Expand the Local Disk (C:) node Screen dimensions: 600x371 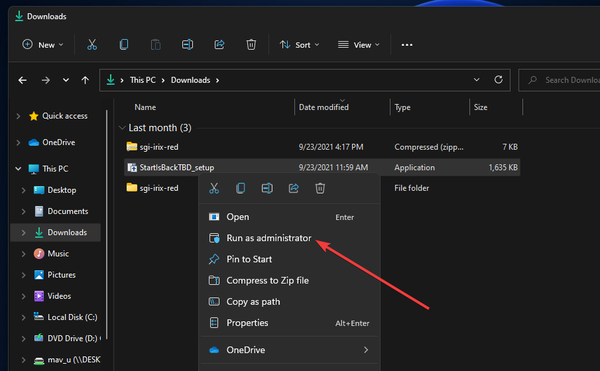(x=23, y=317)
